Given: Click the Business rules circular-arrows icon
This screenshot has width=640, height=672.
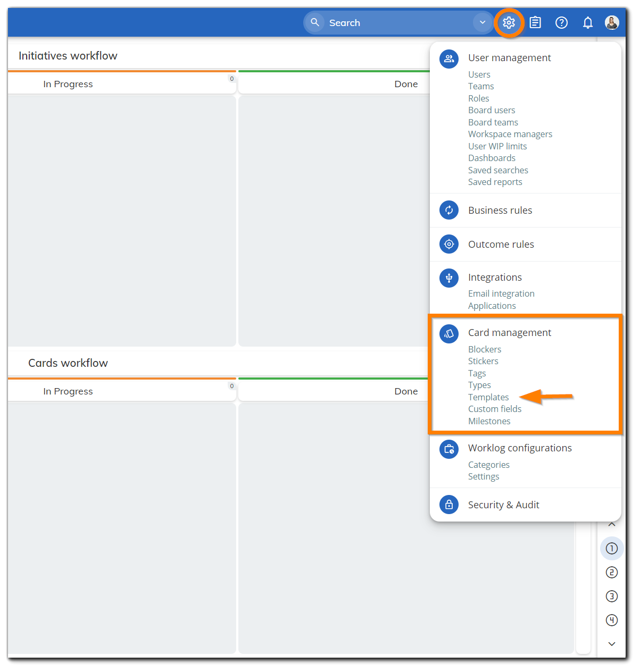Looking at the screenshot, I should tap(448, 210).
